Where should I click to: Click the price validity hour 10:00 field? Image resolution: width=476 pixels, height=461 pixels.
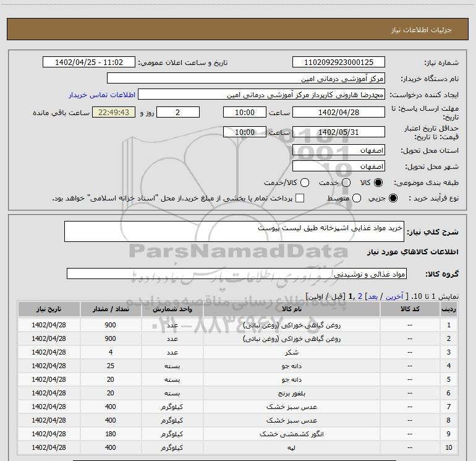pyautogui.click(x=245, y=132)
